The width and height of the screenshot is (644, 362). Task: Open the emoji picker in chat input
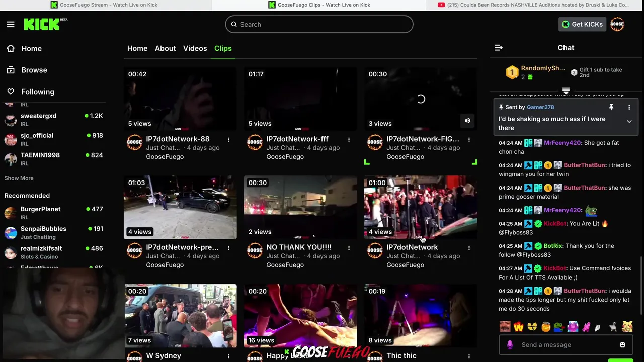click(x=622, y=345)
